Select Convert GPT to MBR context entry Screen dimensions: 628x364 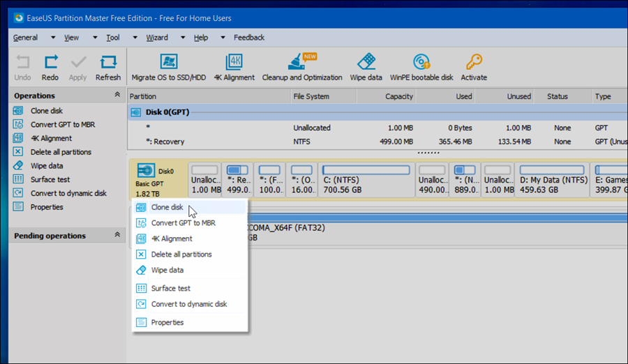coord(183,223)
